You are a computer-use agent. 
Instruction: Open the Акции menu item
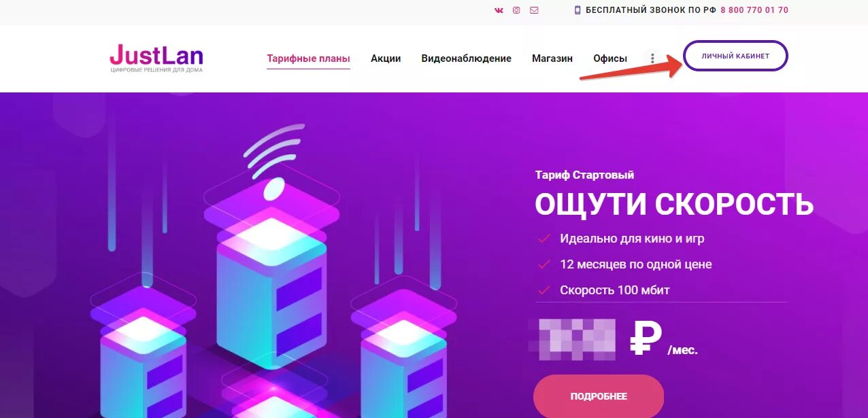386,58
